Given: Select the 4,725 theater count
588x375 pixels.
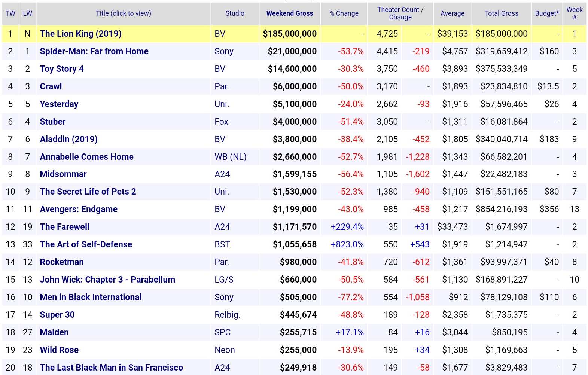Looking at the screenshot, I should [x=387, y=34].
